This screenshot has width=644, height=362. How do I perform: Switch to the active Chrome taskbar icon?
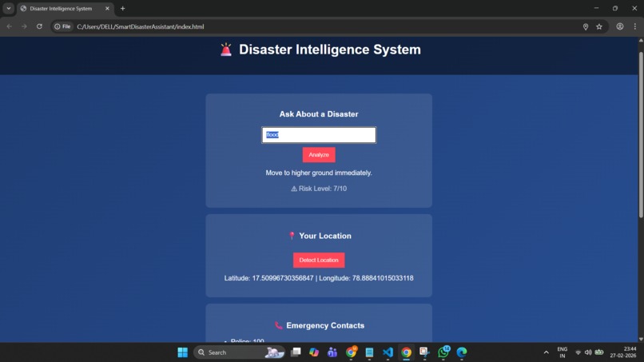click(x=406, y=352)
